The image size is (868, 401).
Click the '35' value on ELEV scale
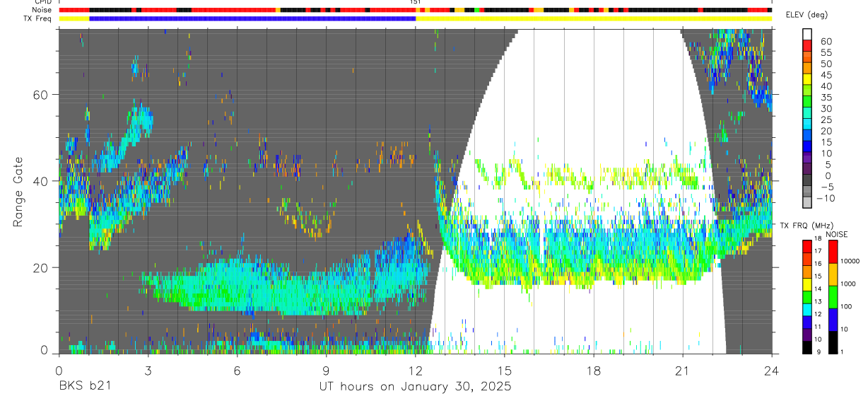click(826, 97)
